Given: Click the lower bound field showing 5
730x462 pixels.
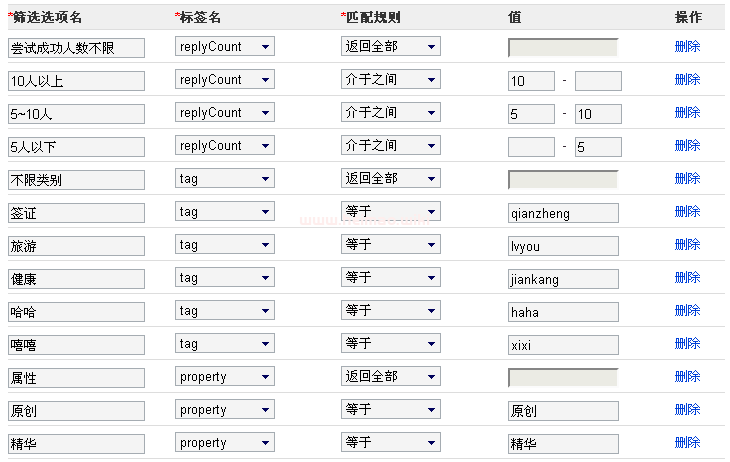Looking at the screenshot, I should coord(531,114).
